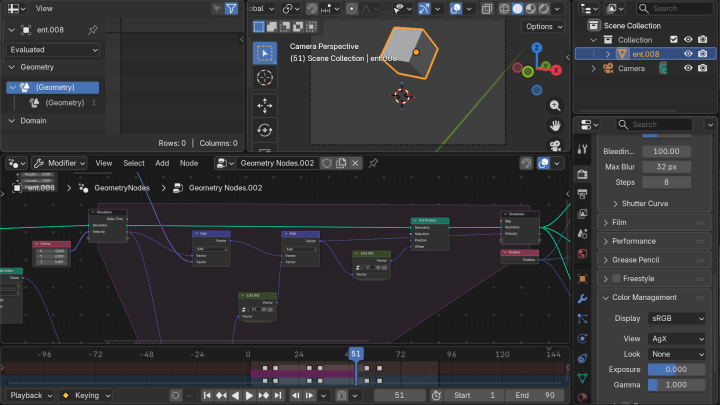This screenshot has width=720, height=405.
Task: Open the Evaluated dropdown in spreadsheet
Action: pyautogui.click(x=54, y=49)
